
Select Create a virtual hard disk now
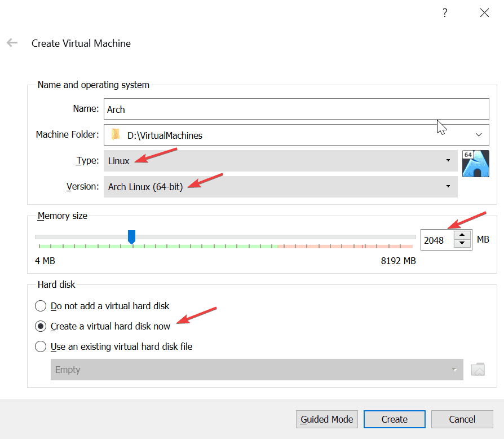point(103,326)
